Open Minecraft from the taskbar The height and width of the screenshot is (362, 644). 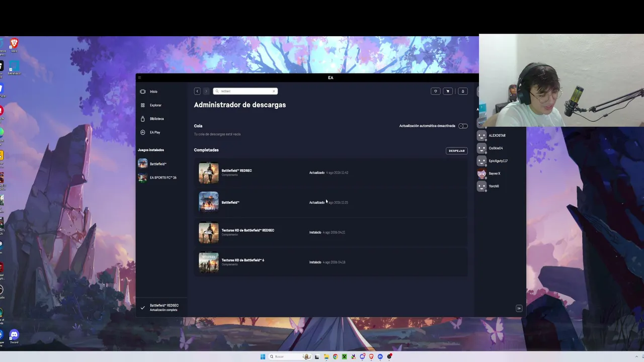(344, 356)
